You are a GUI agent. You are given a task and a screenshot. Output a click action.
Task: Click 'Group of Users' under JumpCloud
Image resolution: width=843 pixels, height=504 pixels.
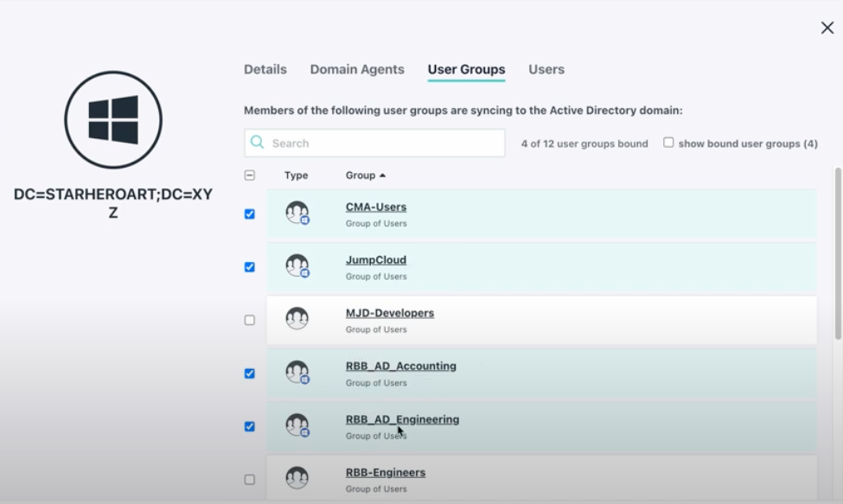tap(376, 277)
